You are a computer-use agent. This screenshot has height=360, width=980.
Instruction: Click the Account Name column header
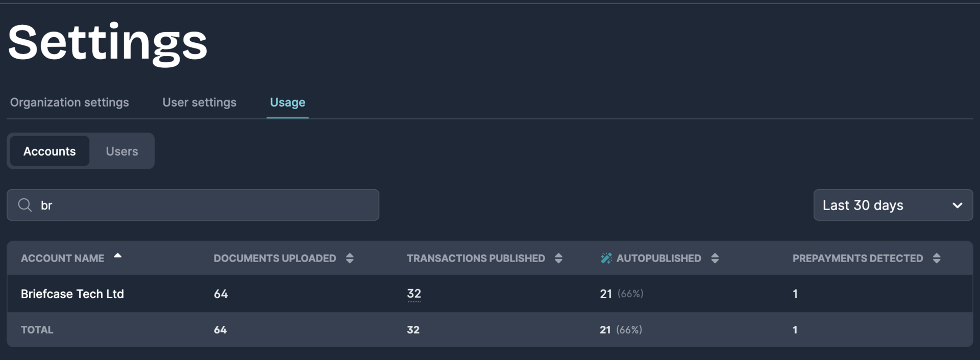click(62, 258)
